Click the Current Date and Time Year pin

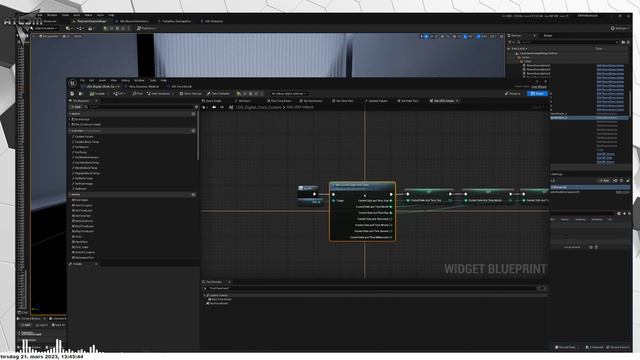[x=391, y=201]
